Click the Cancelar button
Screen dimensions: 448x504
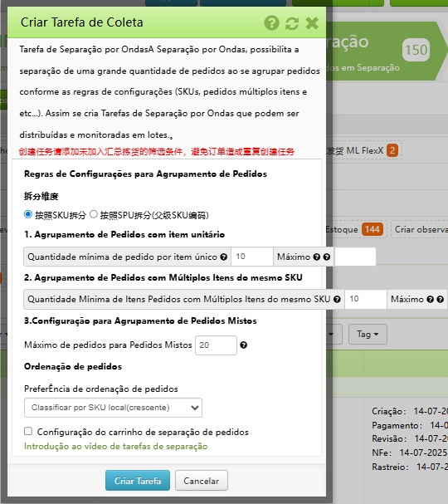click(202, 481)
